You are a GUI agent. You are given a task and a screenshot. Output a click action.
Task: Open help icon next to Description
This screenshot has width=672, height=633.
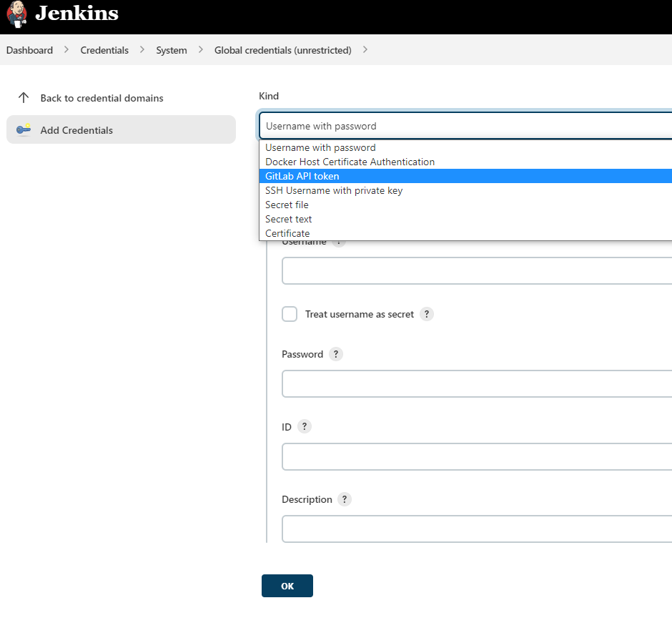click(x=345, y=499)
